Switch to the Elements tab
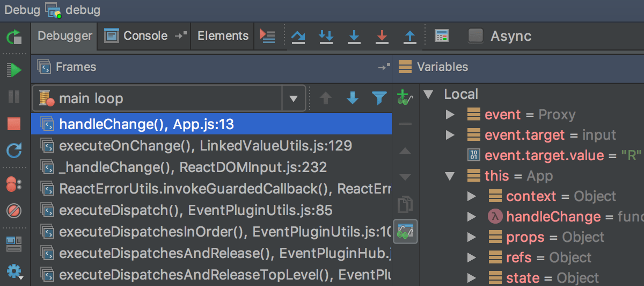 pos(223,36)
